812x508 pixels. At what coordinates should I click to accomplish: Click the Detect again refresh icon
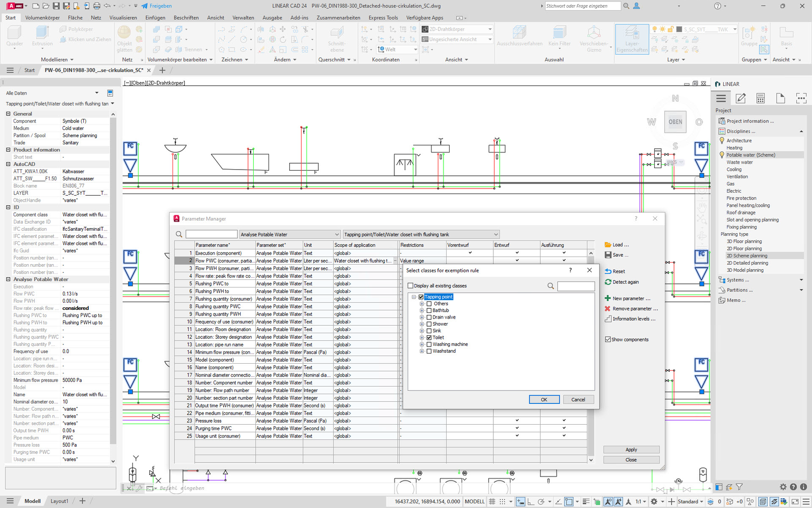608,282
